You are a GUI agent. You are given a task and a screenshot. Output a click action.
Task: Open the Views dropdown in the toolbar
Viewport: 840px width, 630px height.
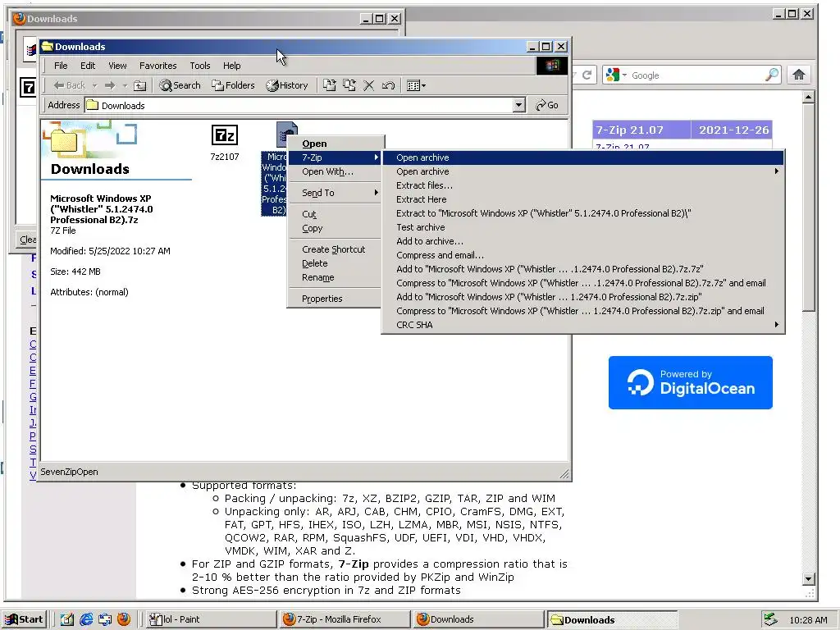coord(416,85)
